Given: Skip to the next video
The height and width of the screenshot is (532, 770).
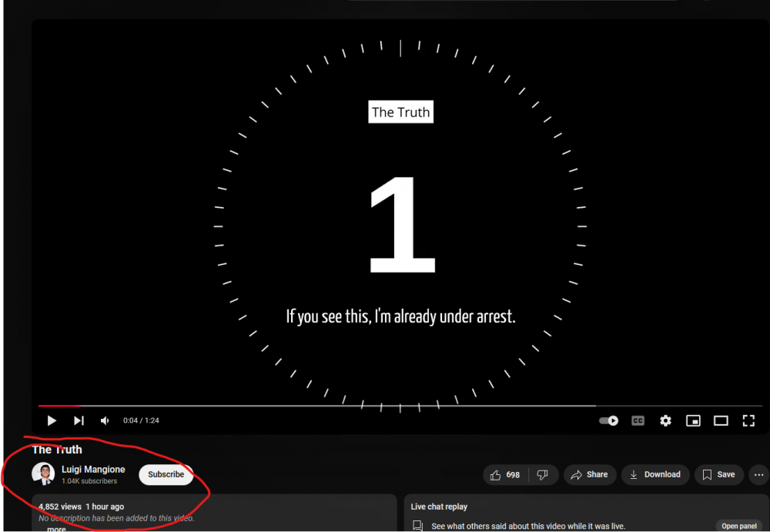Looking at the screenshot, I should 79,420.
